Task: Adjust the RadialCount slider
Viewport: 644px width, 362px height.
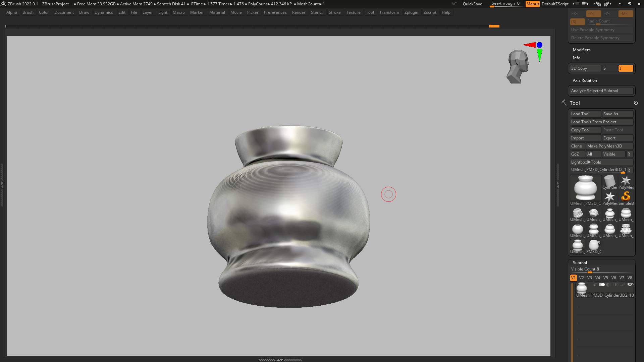Action: 610,21
